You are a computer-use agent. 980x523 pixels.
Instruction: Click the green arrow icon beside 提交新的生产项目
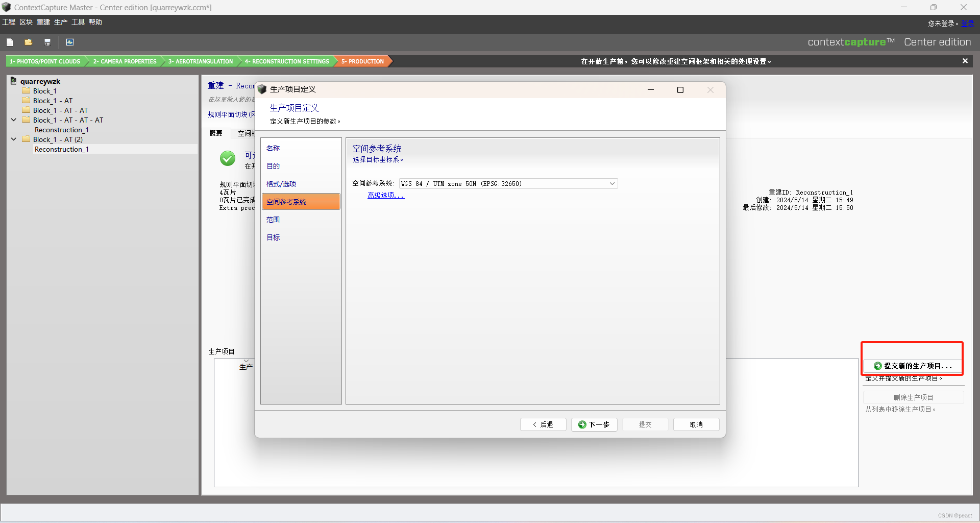877,366
